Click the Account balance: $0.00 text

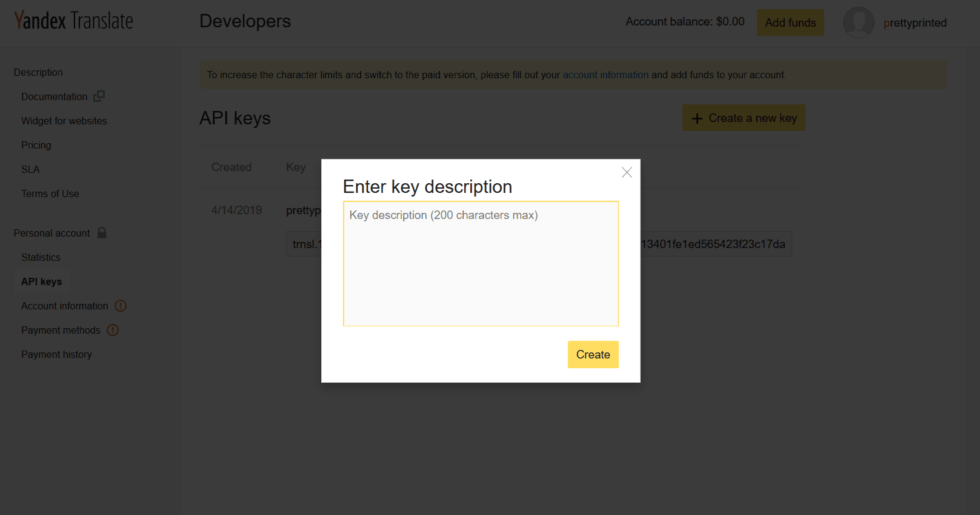[x=685, y=22]
